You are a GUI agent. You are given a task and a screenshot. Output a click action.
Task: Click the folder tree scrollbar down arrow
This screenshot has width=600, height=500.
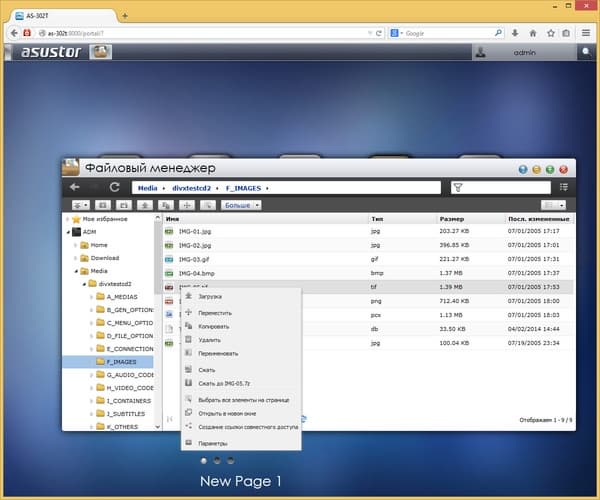[158, 427]
